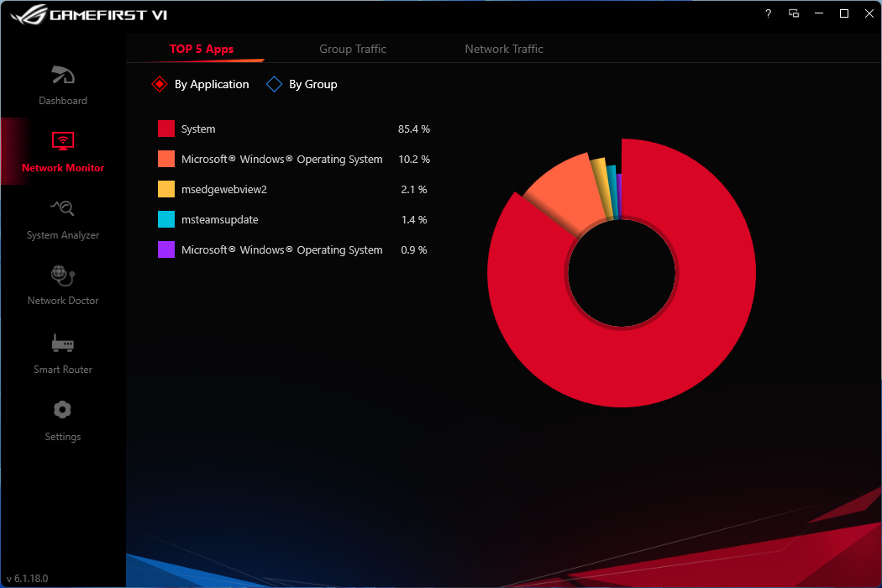Select the Network Monitor icon
Image resolution: width=882 pixels, height=588 pixels.
(62, 141)
